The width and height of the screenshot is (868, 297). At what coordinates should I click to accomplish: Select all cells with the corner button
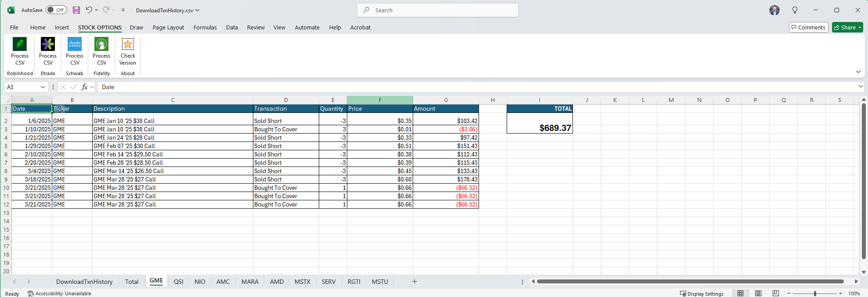[6, 100]
